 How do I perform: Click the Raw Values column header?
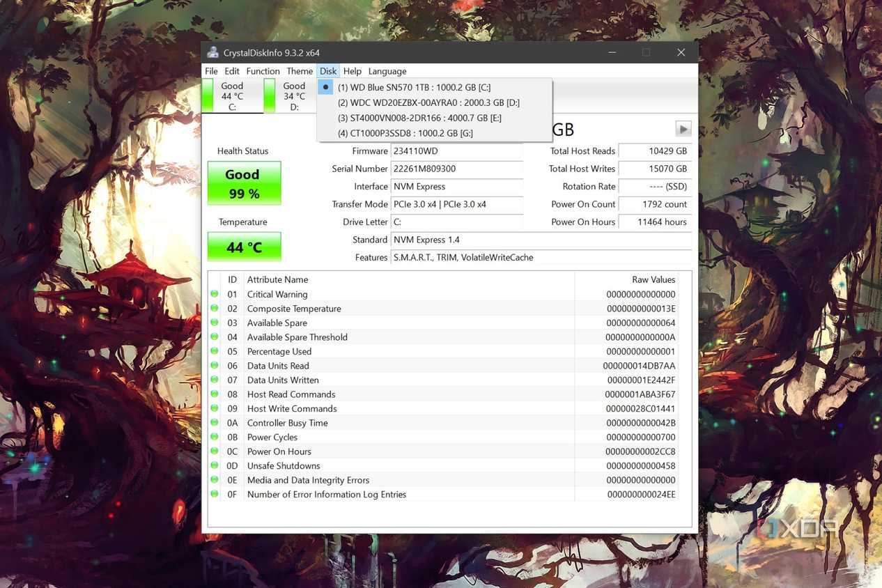(x=626, y=279)
